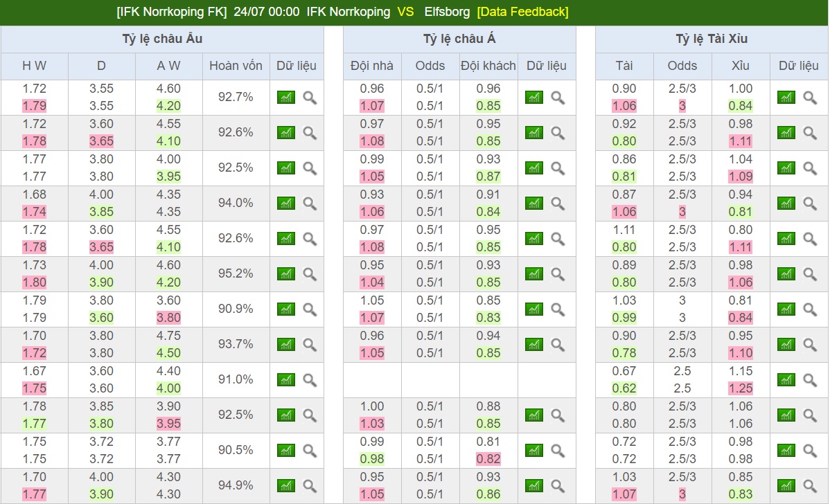This screenshot has height=504, width=830.
Task: Click the Tài column header
Action: 624,66
